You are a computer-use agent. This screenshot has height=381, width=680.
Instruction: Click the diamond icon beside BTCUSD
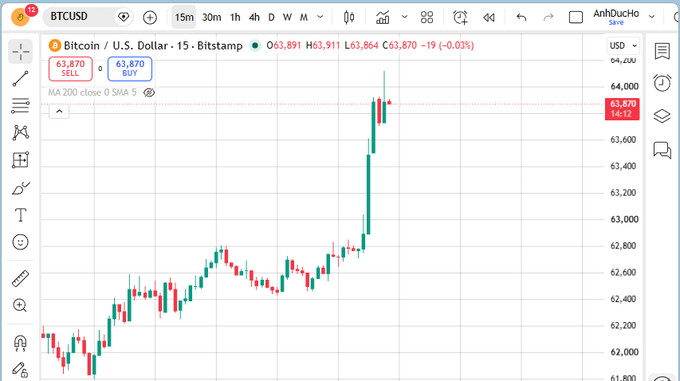[x=124, y=17]
